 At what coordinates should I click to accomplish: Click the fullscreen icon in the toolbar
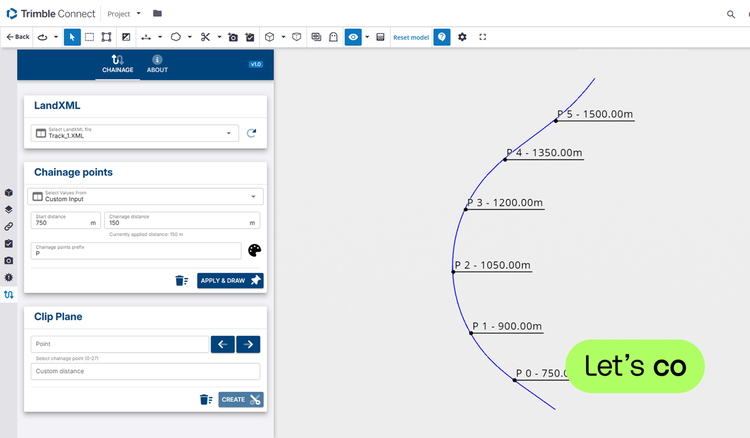point(483,37)
